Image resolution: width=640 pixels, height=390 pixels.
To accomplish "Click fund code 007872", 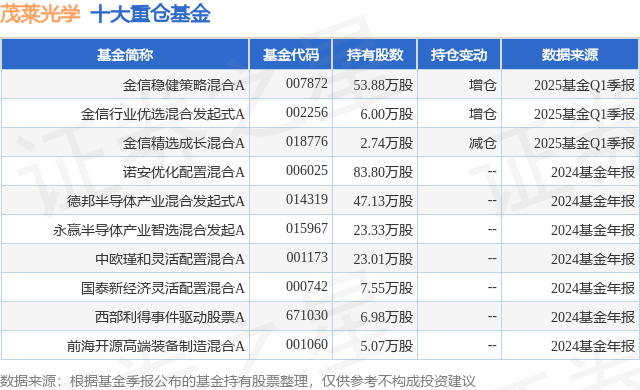I will 307,83.
